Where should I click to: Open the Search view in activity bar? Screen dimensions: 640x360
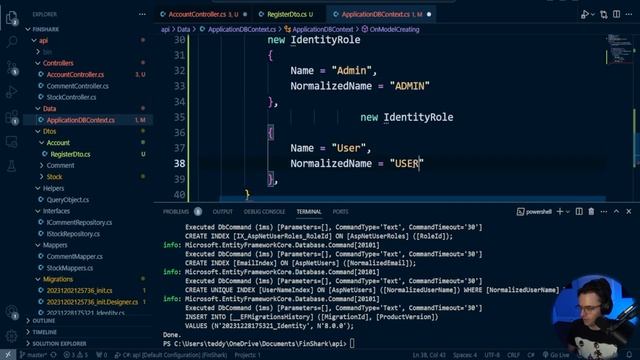[x=11, y=41]
